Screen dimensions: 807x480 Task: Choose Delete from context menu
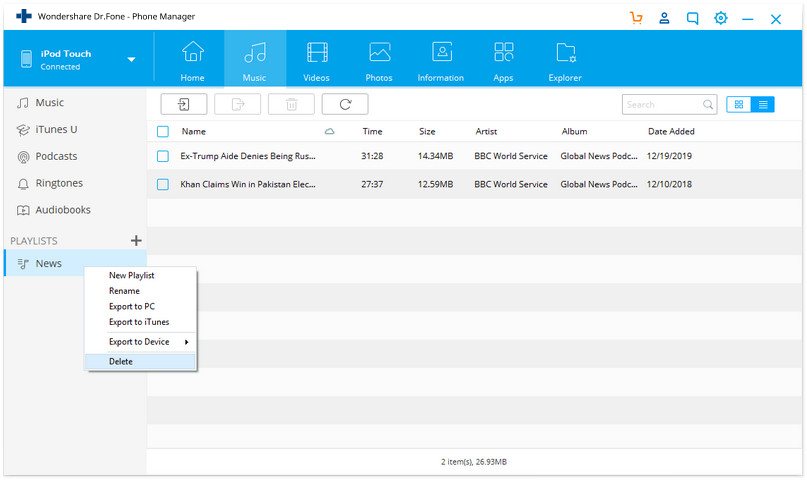point(140,362)
